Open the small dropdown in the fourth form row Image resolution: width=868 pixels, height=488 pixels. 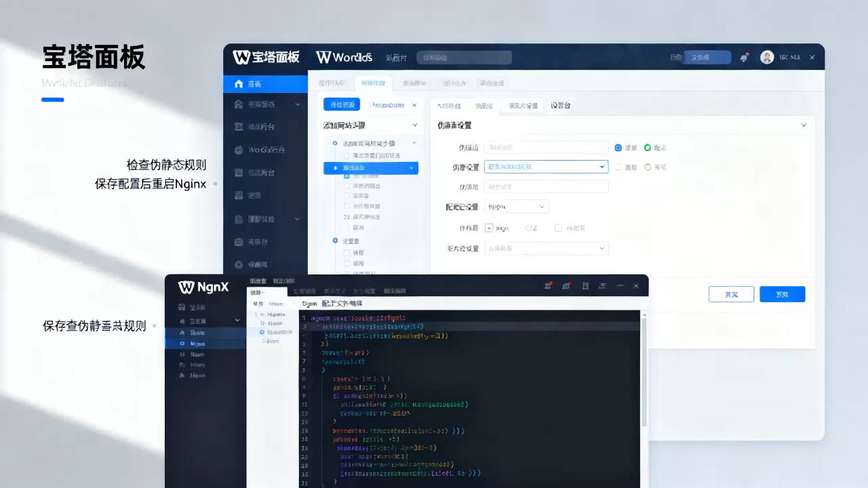pos(516,206)
